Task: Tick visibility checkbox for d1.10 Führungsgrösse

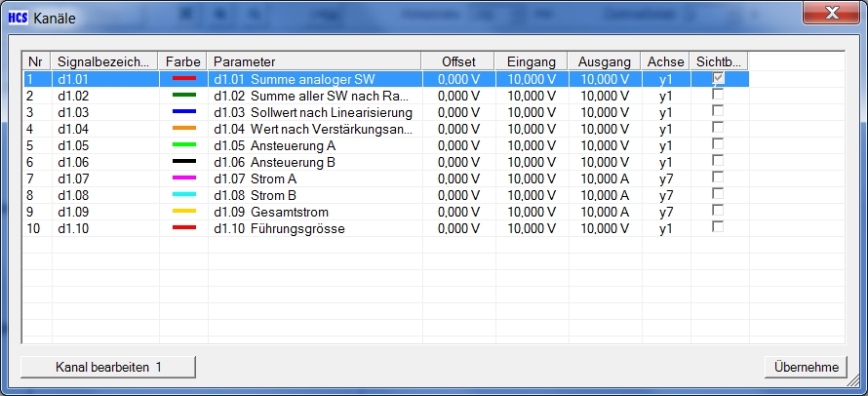Action: [x=718, y=227]
